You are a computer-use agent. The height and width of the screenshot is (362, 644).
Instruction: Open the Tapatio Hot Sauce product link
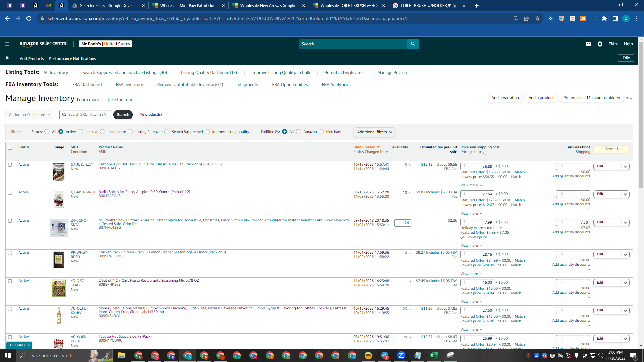point(125,336)
